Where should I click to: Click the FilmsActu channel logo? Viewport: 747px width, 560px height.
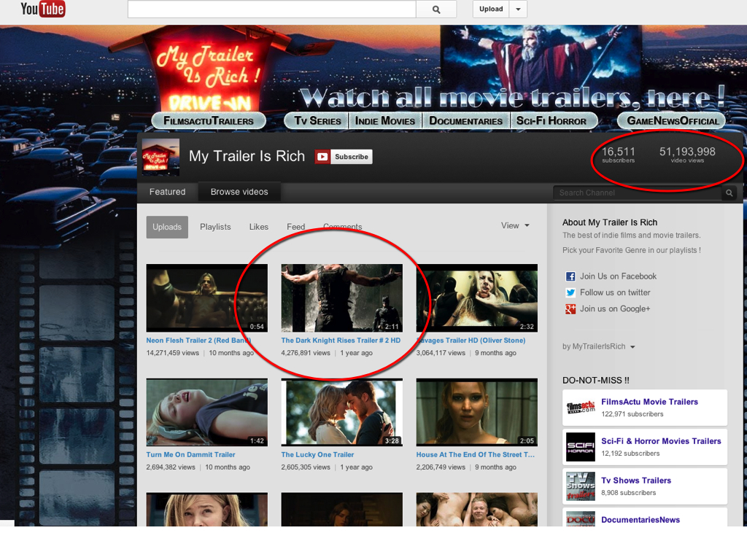click(580, 408)
